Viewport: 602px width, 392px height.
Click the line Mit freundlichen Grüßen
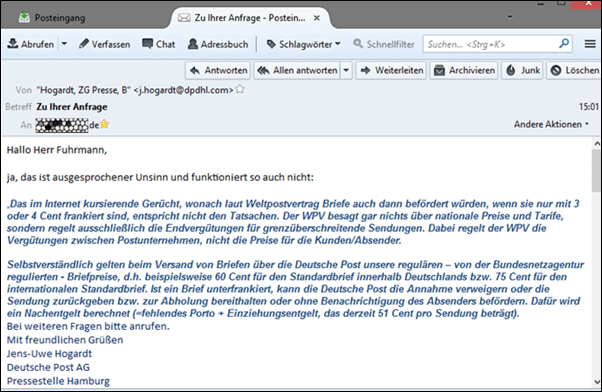65,340
